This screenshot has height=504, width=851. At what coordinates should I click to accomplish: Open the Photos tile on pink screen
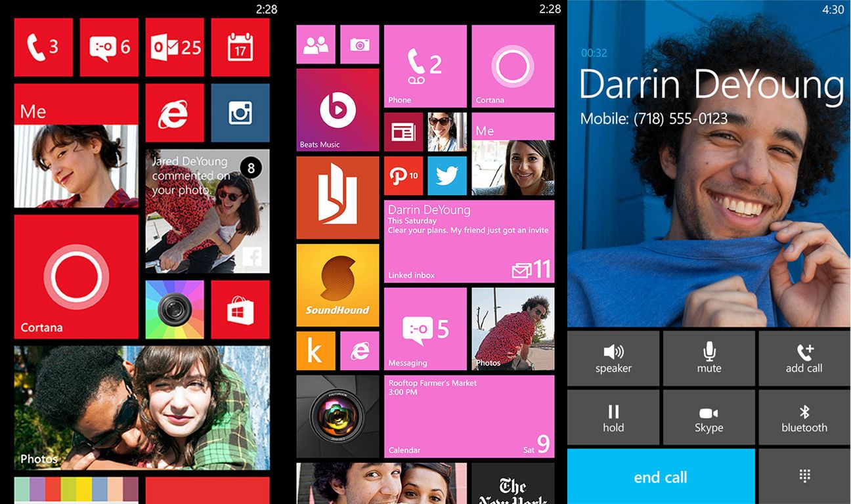coord(513,329)
